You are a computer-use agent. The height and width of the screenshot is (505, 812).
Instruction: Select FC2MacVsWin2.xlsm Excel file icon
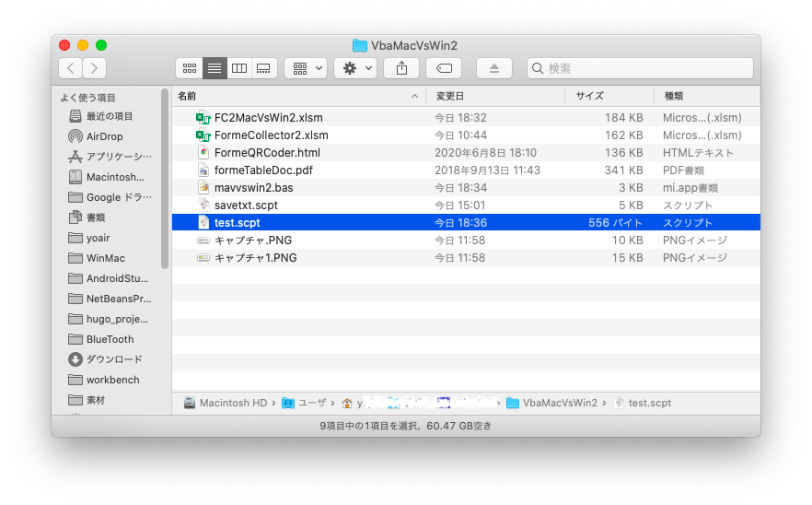click(x=203, y=118)
